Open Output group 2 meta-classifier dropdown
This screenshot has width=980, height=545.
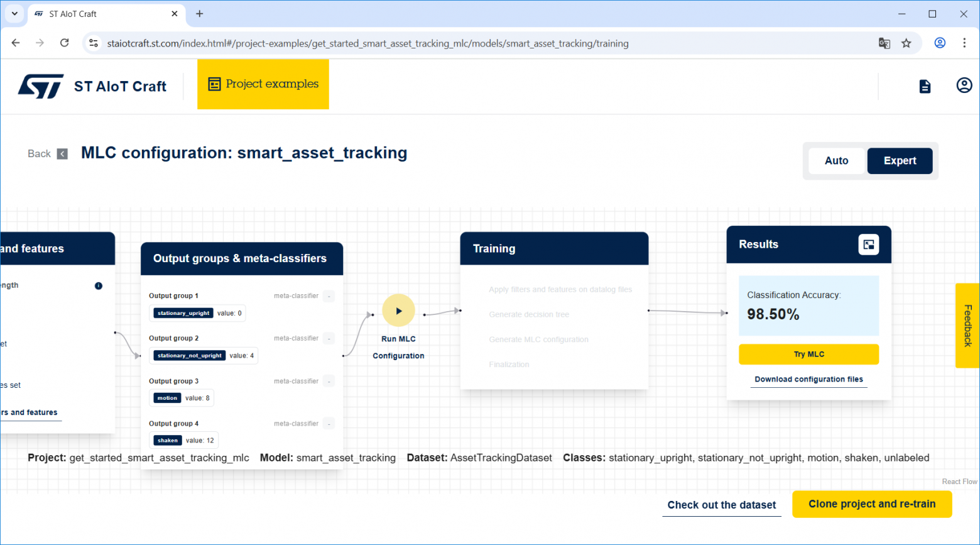coord(329,339)
